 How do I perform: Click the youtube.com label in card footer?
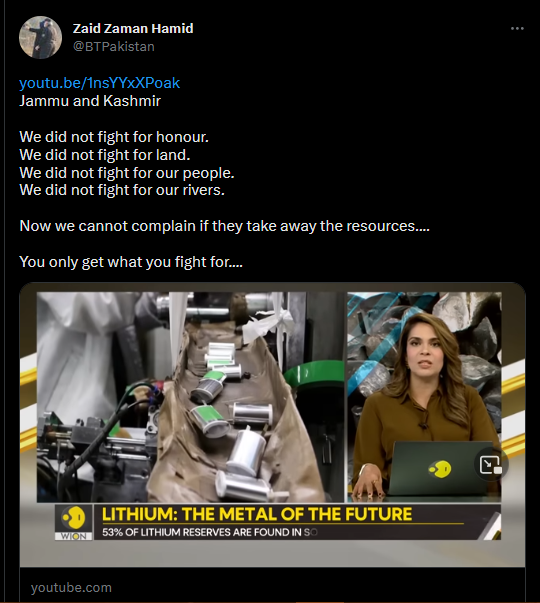pyautogui.click(x=71, y=587)
